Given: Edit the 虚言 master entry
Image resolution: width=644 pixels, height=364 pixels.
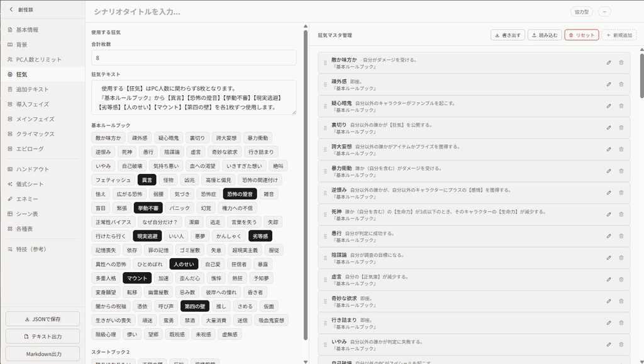Looking at the screenshot, I should tap(609, 280).
